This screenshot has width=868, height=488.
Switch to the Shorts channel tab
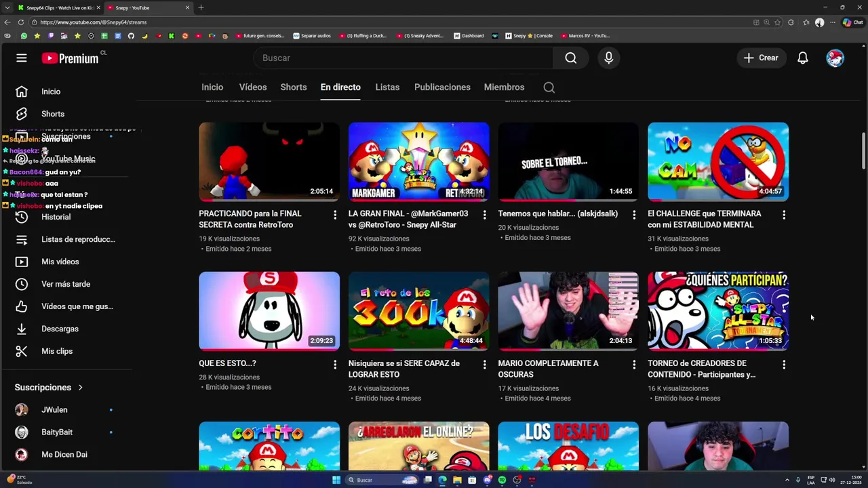pyautogui.click(x=294, y=87)
